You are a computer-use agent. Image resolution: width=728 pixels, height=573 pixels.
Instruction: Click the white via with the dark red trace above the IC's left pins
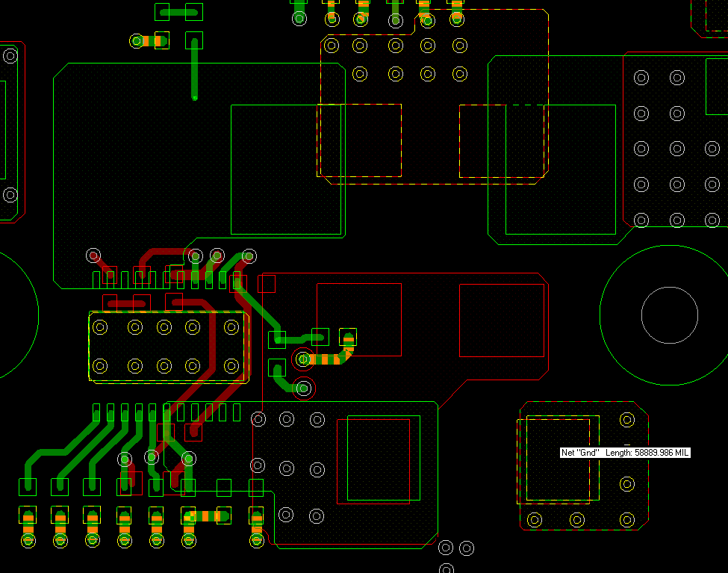(93, 255)
